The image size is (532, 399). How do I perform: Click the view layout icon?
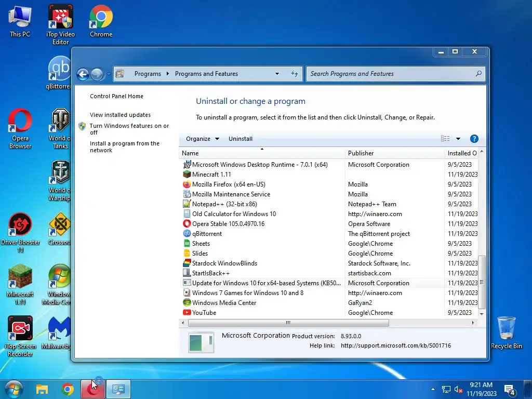(445, 138)
